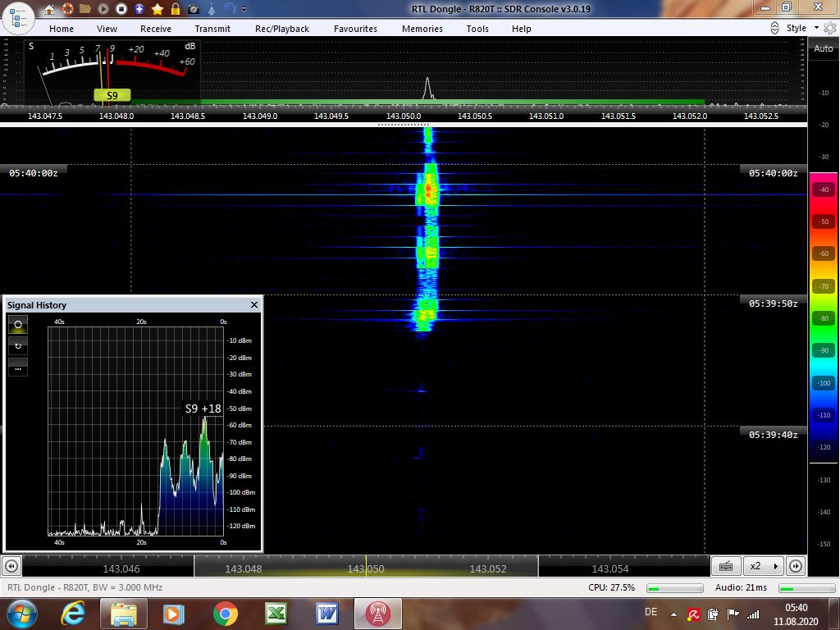Click the 143.052.0 frequency scale label
Viewport: 840px width, 630px height.
click(689, 116)
